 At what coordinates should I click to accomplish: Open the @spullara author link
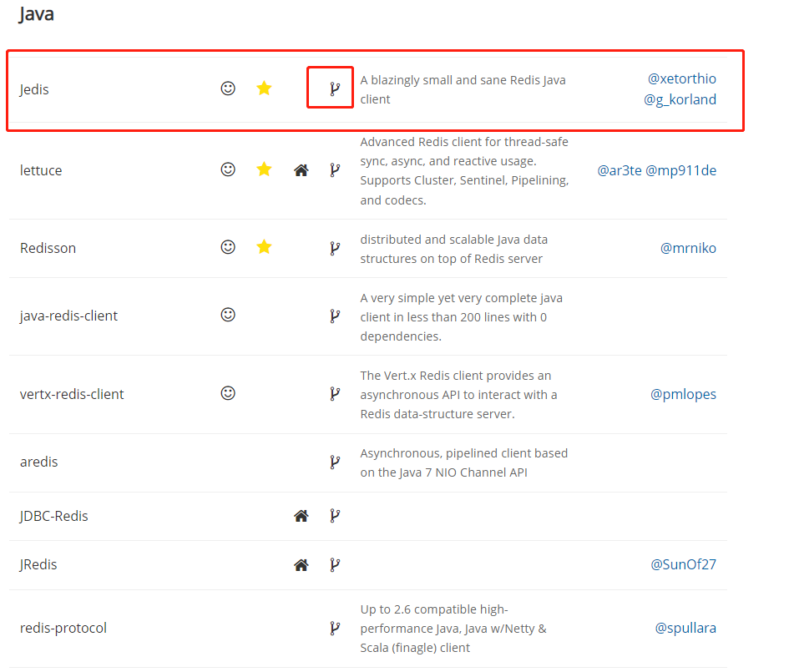[685, 629]
